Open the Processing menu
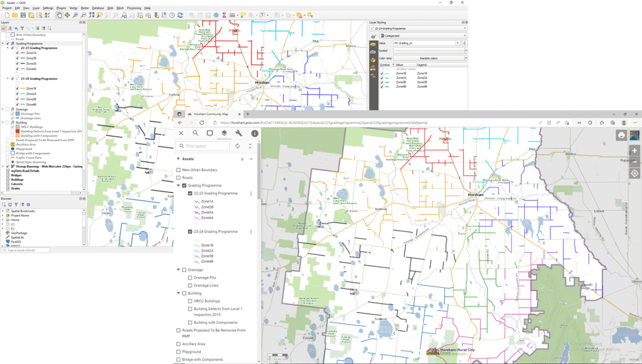The height and width of the screenshot is (364, 642). coord(134,8)
